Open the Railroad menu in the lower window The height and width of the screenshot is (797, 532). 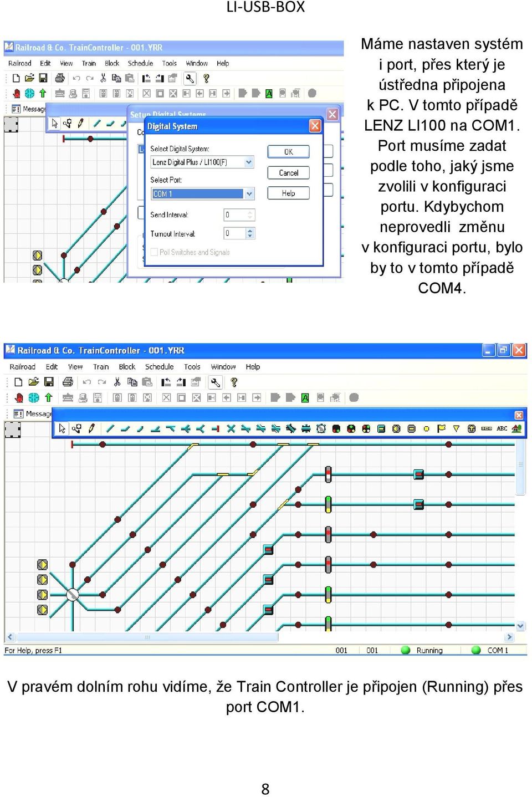[x=23, y=367]
